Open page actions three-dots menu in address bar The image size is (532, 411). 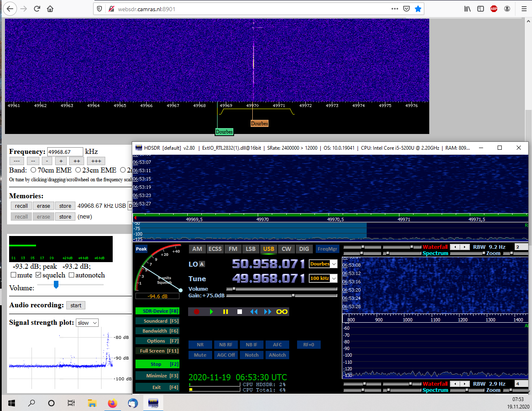coord(395,9)
